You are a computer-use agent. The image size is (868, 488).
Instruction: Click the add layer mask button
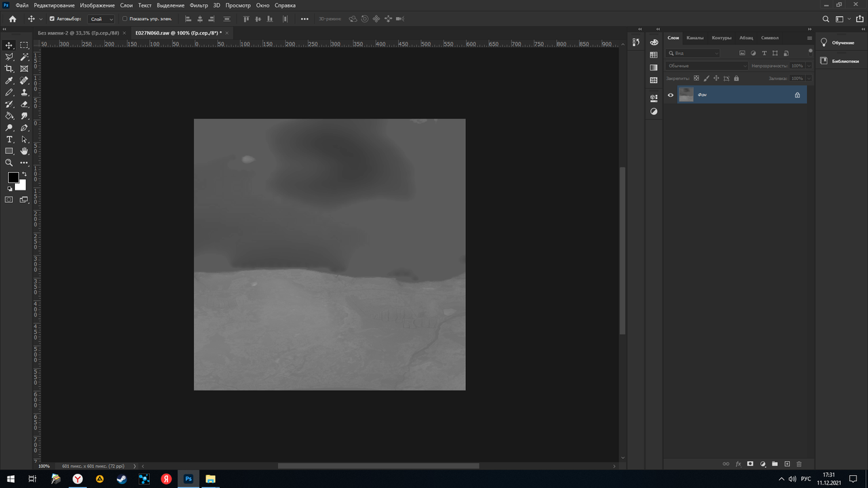750,464
